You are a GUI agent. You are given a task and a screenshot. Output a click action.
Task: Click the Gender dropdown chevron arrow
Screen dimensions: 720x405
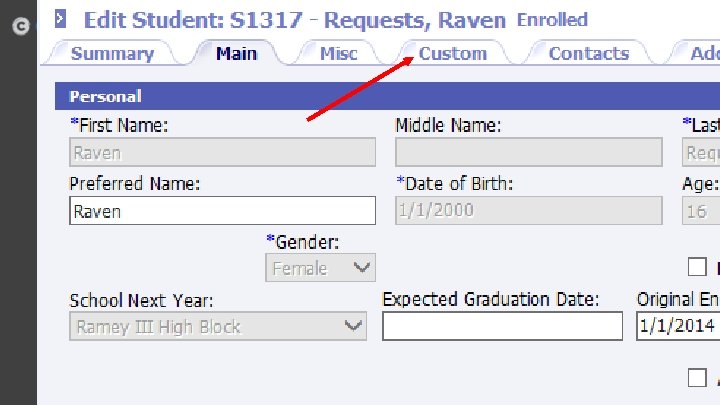pyautogui.click(x=361, y=267)
